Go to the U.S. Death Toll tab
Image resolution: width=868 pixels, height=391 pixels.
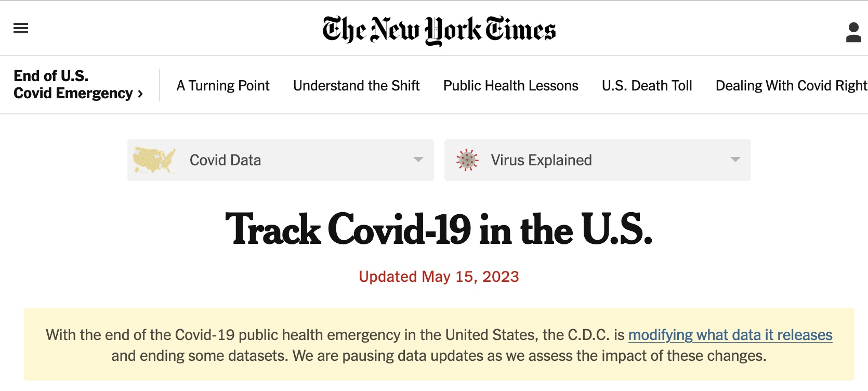(647, 85)
